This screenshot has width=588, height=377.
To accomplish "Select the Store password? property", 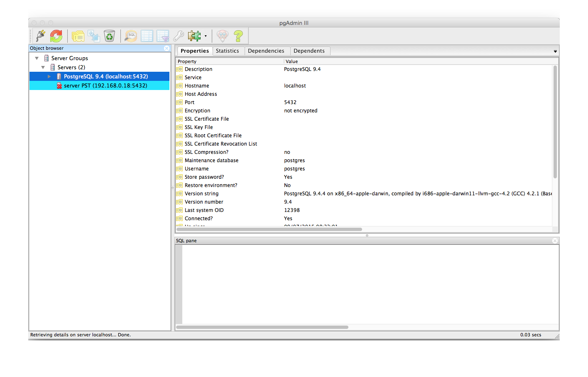I will pyautogui.click(x=204, y=177).
